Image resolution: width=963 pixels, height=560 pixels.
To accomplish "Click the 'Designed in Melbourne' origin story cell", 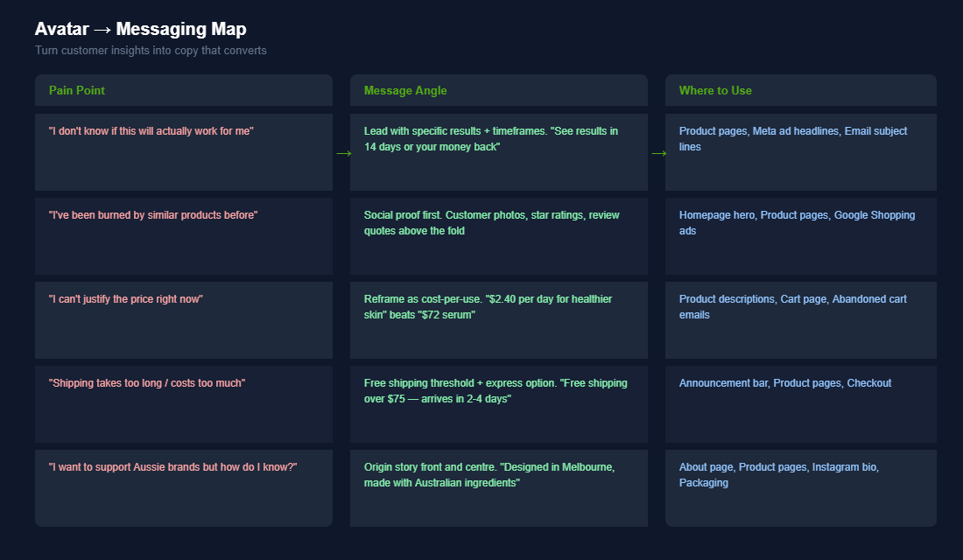I will point(498,488).
